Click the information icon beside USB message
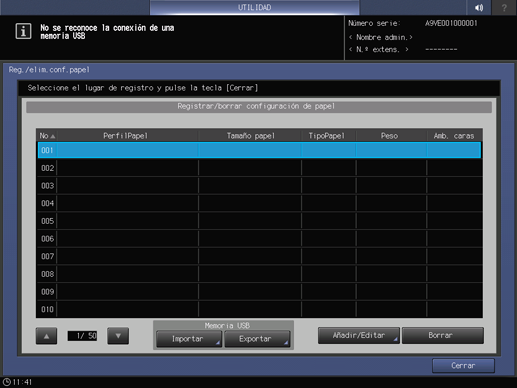 (x=23, y=31)
